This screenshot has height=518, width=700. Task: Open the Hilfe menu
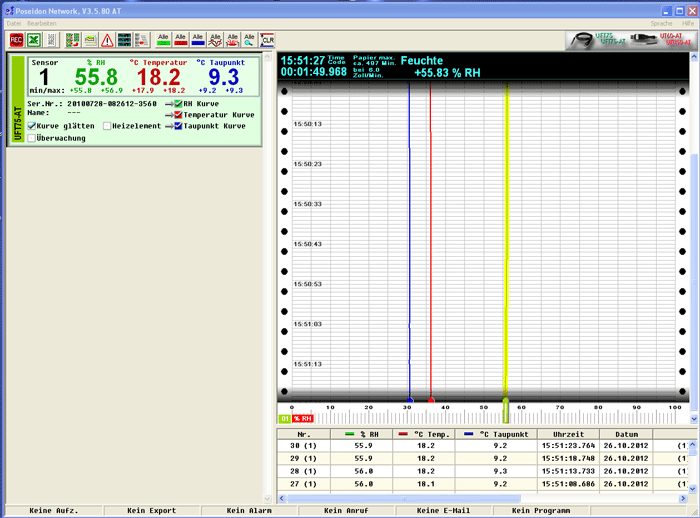pos(688,23)
